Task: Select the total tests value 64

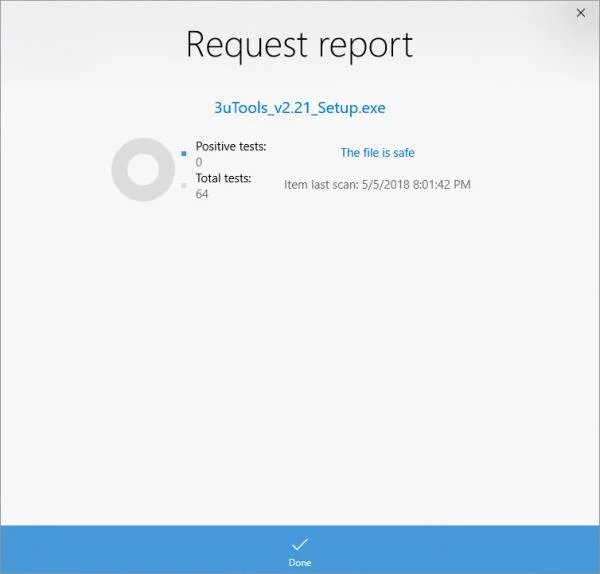Action: (x=202, y=194)
